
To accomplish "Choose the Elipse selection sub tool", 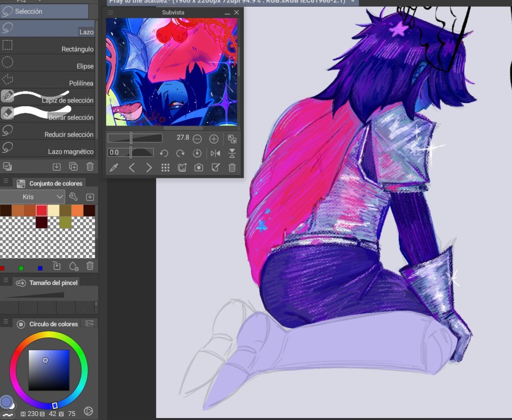I will (x=48, y=62).
